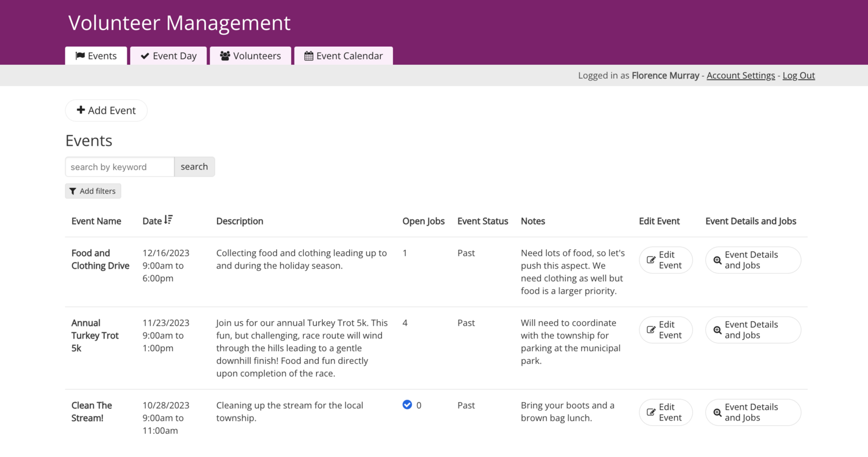Edit the Annual Turkey Trot 5k event
The width and height of the screenshot is (868, 457).
[665, 330]
